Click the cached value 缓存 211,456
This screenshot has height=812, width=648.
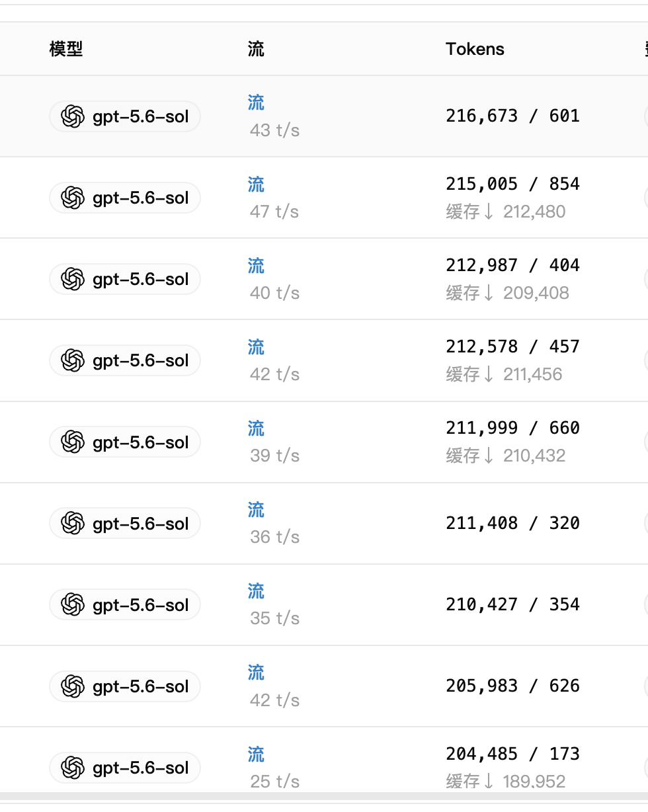click(x=504, y=374)
